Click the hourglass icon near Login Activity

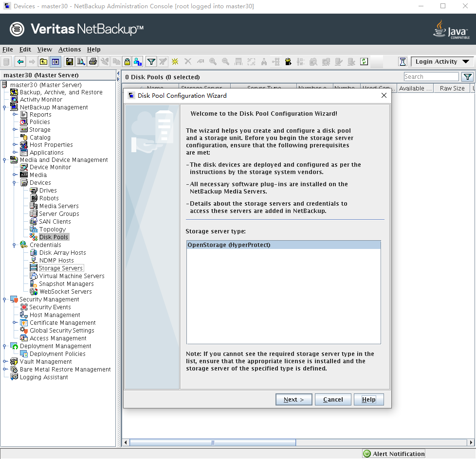(403, 62)
